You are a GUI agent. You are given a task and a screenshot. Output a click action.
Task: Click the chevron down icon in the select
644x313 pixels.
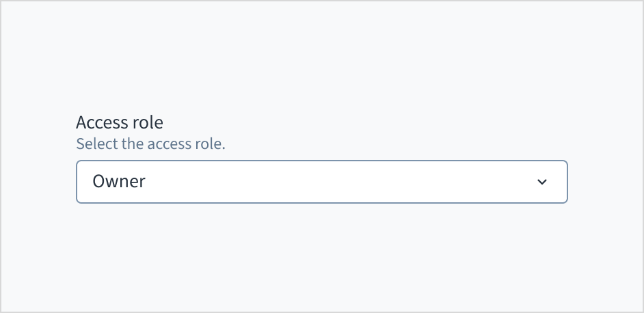(x=542, y=182)
